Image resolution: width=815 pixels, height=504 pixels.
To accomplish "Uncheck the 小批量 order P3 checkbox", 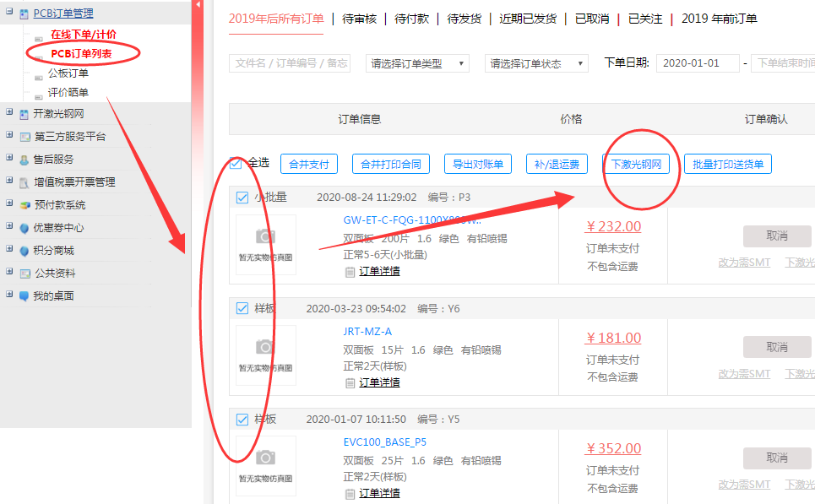I will pyautogui.click(x=242, y=198).
